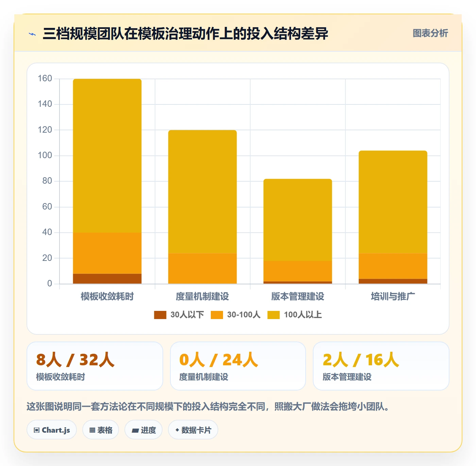Click the dark orange base of the 培训与推广 bar
The image size is (476, 466).
click(x=393, y=281)
